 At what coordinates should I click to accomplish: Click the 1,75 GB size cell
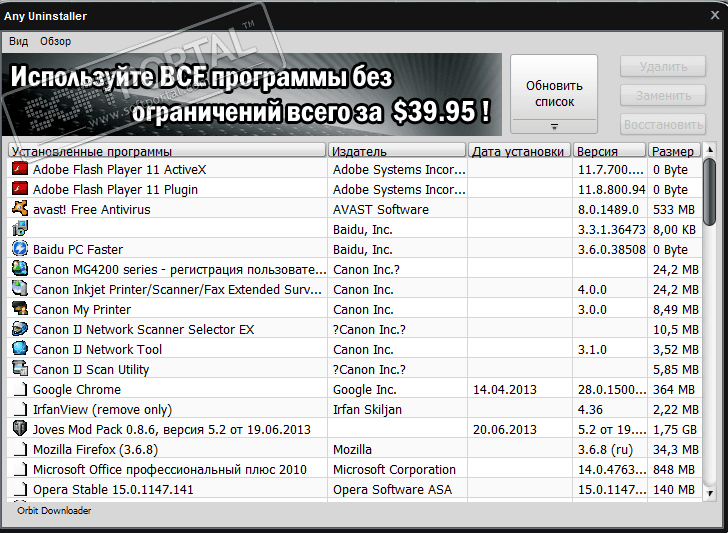click(675, 429)
